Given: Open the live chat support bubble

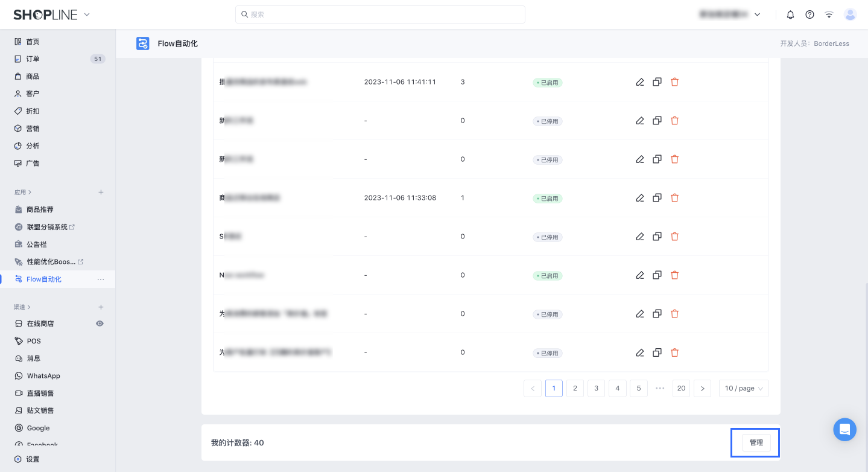Looking at the screenshot, I should coord(844,430).
